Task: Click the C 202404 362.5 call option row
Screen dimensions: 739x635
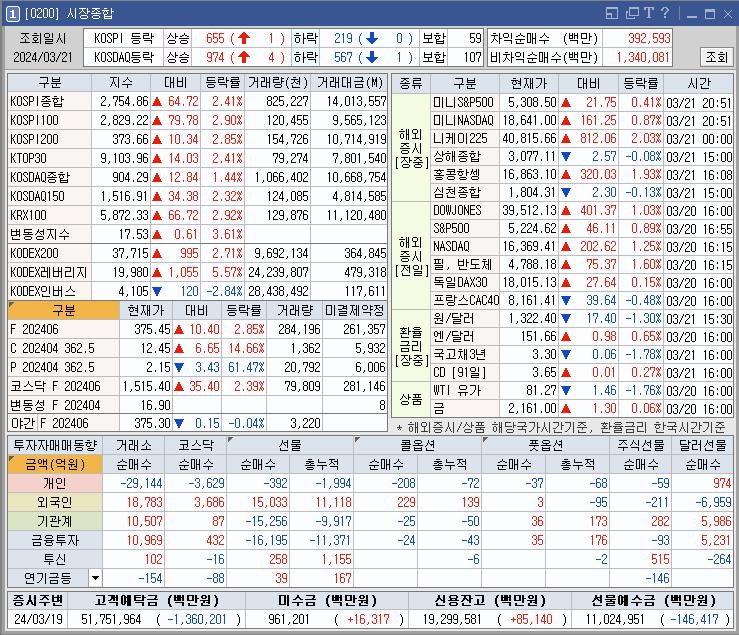Action: [x=197, y=348]
